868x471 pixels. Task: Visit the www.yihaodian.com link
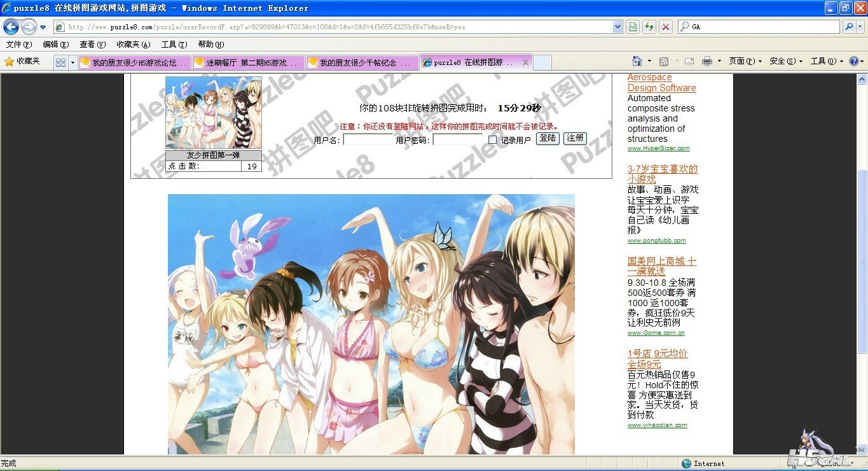[x=657, y=425]
